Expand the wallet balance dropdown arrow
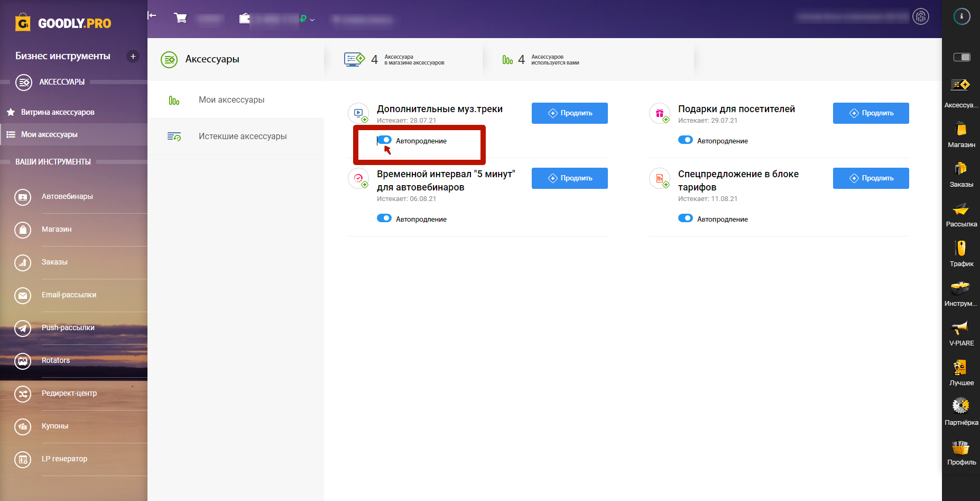The width and height of the screenshot is (980, 501). coord(312,20)
